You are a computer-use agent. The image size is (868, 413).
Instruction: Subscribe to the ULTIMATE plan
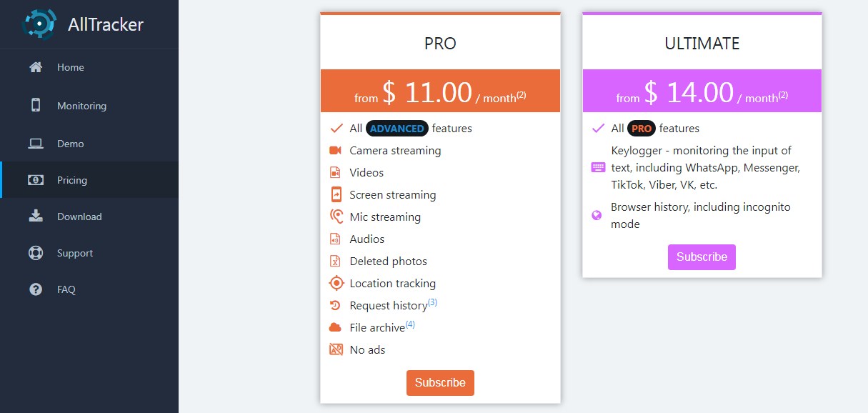click(702, 257)
